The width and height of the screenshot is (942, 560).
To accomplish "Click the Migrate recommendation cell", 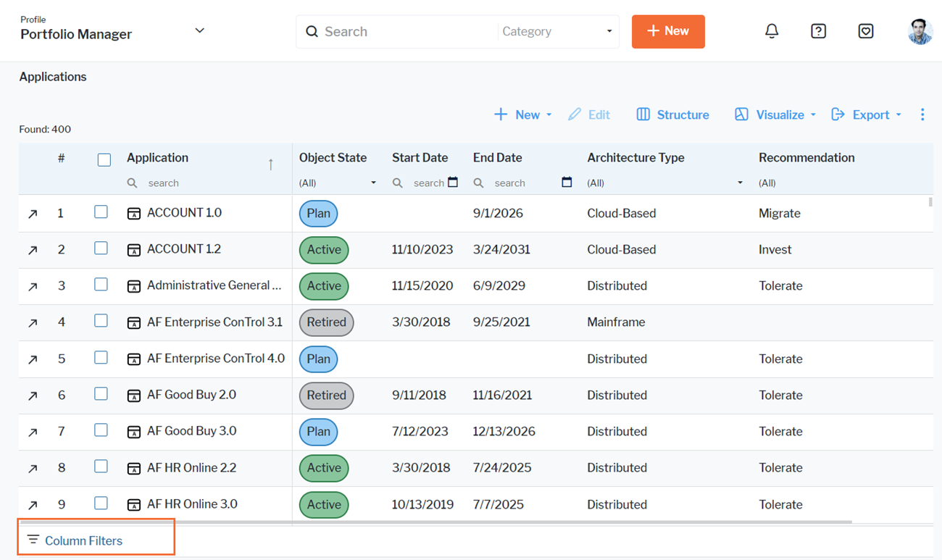I will pos(780,214).
